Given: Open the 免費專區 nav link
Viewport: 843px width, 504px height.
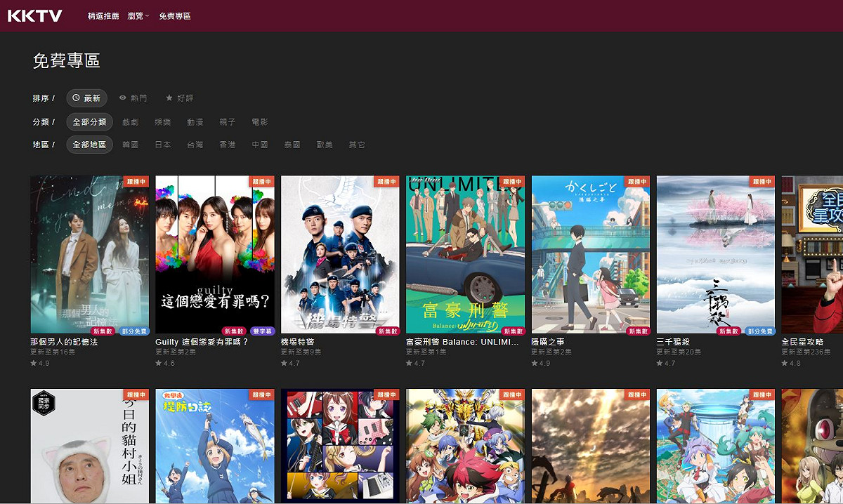Looking at the screenshot, I should click(x=174, y=15).
